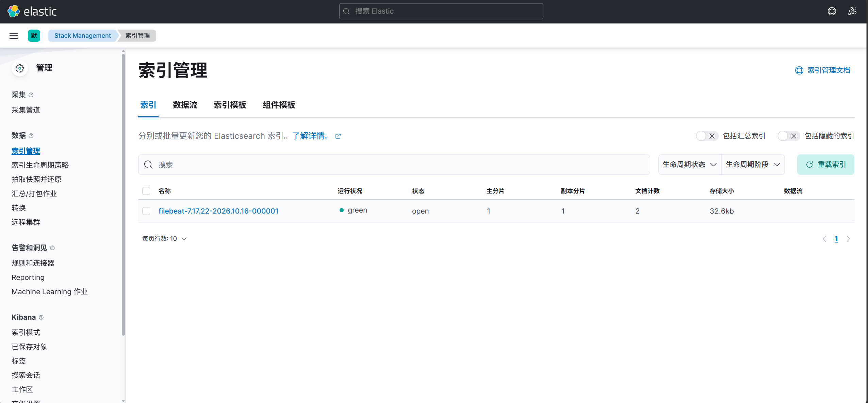Switch to the 索引模板 tab
Screen dimensions: 868x403
[230, 105]
